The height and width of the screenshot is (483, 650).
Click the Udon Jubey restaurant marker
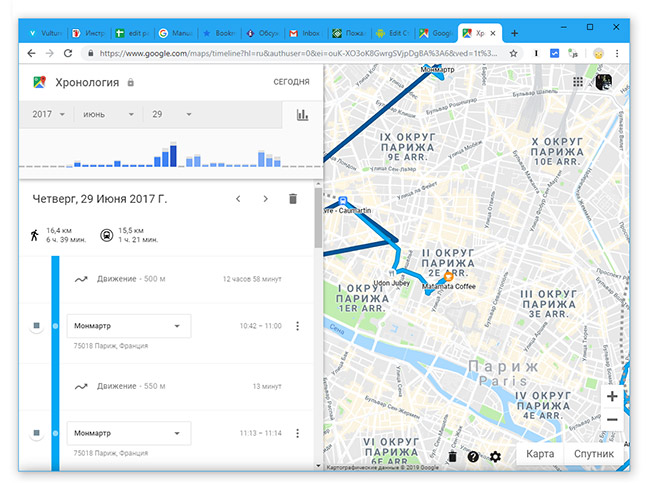tap(391, 274)
